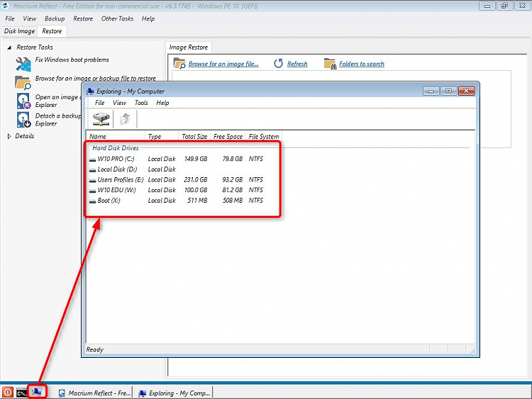Click the circular Refresh arrow icon
This screenshot has height=399, width=532.
(278, 63)
